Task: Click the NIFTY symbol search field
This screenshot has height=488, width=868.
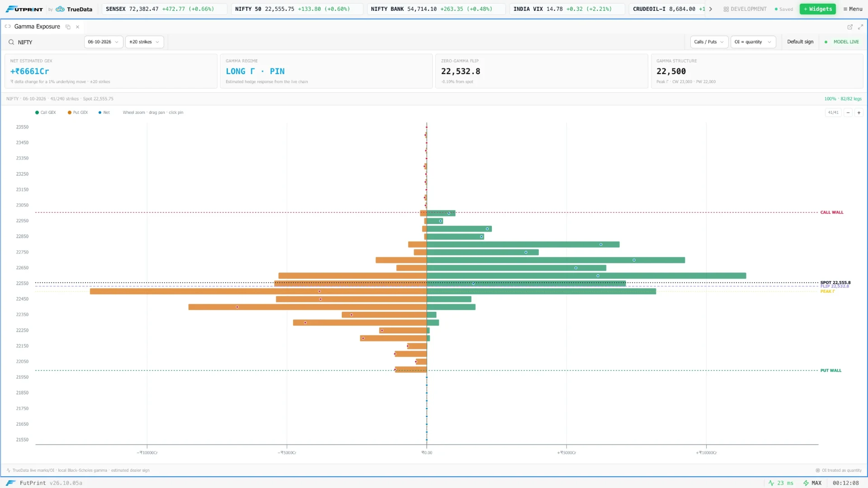Action: (x=49, y=42)
